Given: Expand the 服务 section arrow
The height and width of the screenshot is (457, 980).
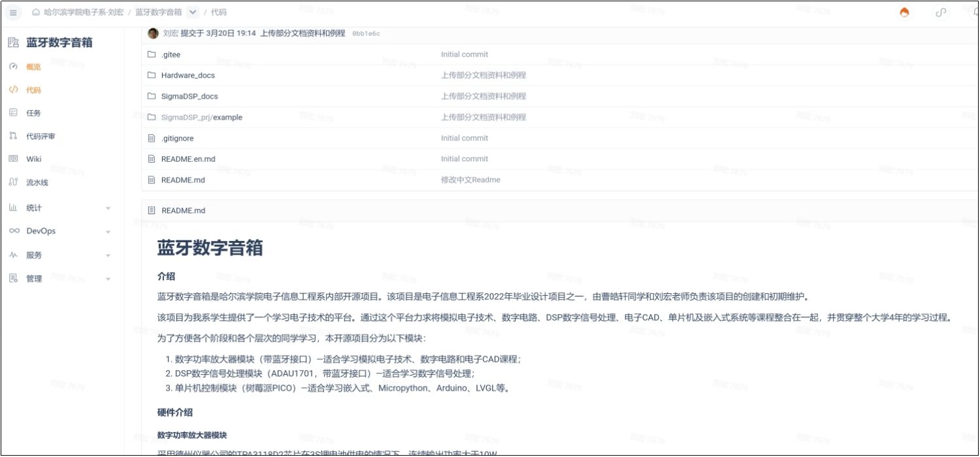Looking at the screenshot, I should coord(108,255).
